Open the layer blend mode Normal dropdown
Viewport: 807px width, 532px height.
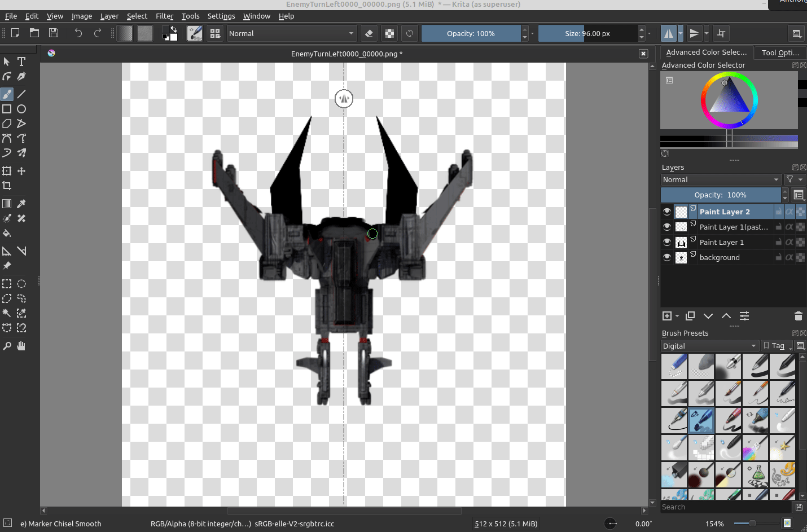pyautogui.click(x=721, y=179)
